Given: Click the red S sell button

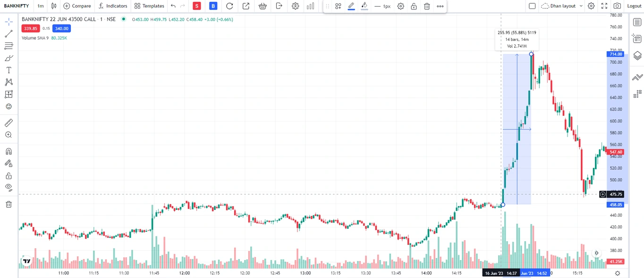Looking at the screenshot, I should [x=197, y=6].
